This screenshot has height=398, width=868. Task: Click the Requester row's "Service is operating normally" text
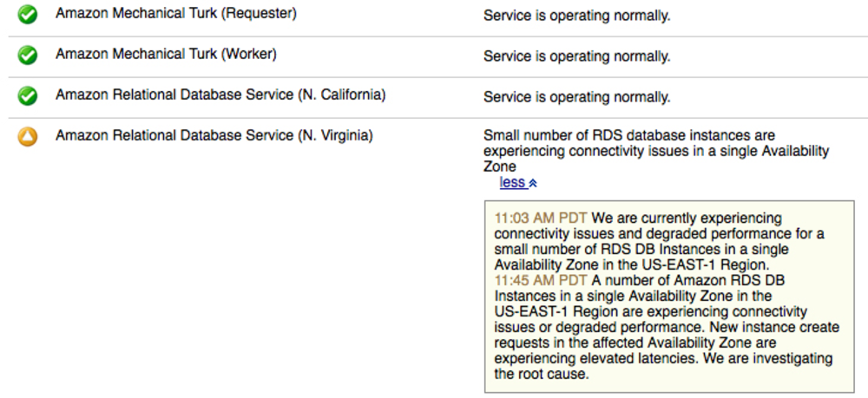click(x=577, y=16)
